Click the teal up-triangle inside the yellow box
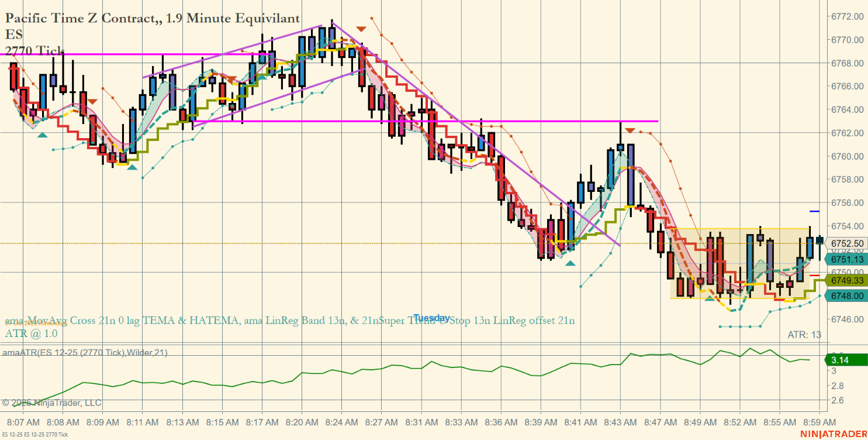 (709, 299)
